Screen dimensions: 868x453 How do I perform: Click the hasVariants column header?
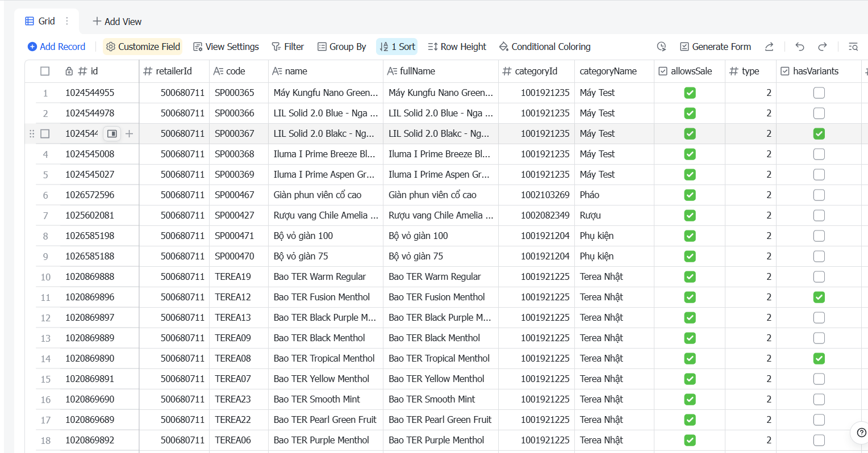pyautogui.click(x=819, y=71)
